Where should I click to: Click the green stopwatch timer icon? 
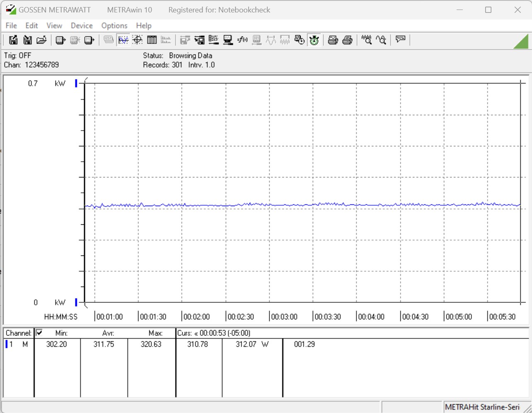coord(314,40)
